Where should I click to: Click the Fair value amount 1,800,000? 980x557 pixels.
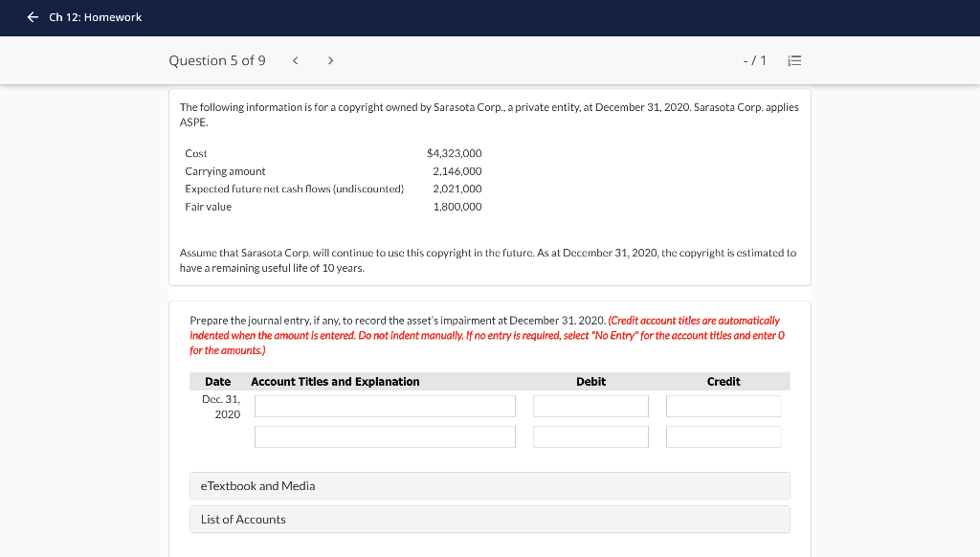(457, 207)
